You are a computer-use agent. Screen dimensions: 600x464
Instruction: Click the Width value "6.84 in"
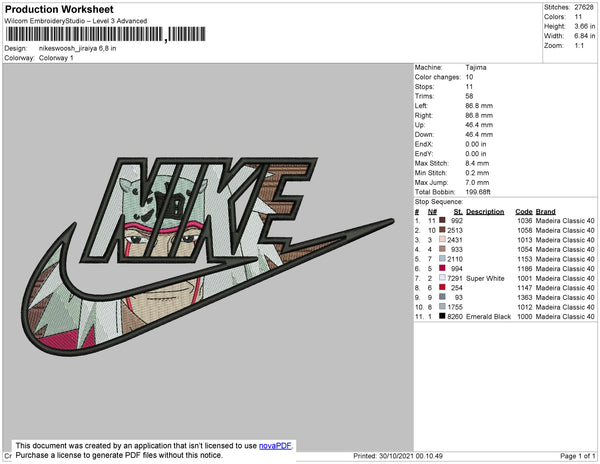pyautogui.click(x=585, y=36)
